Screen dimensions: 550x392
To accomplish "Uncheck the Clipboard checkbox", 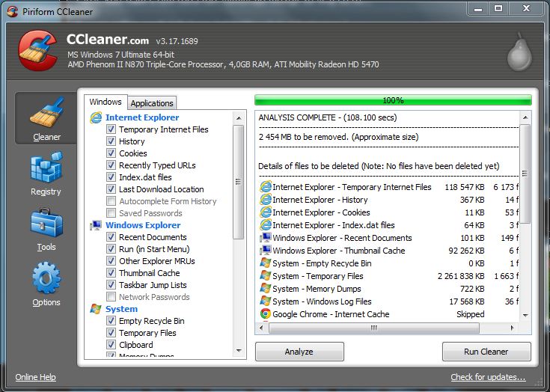I will pyautogui.click(x=111, y=345).
